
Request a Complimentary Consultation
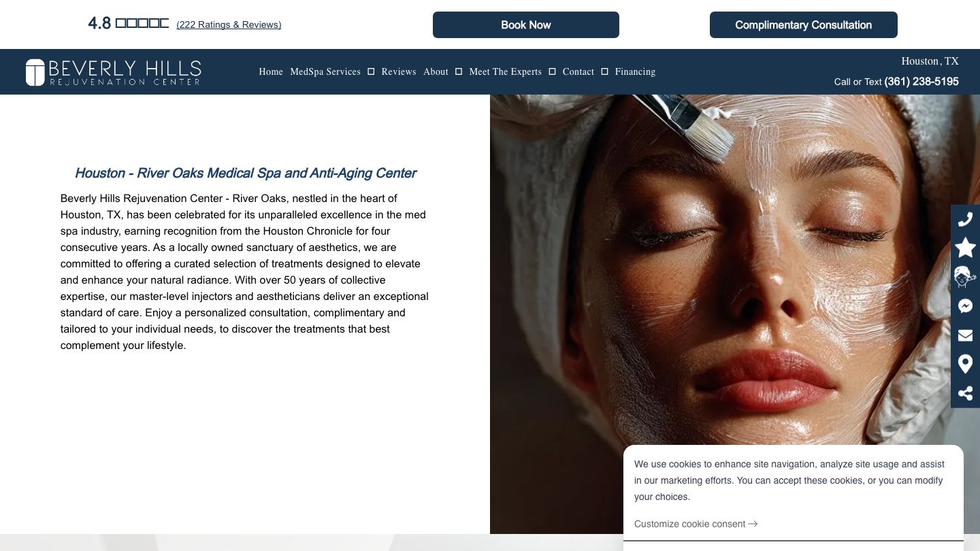click(x=803, y=24)
